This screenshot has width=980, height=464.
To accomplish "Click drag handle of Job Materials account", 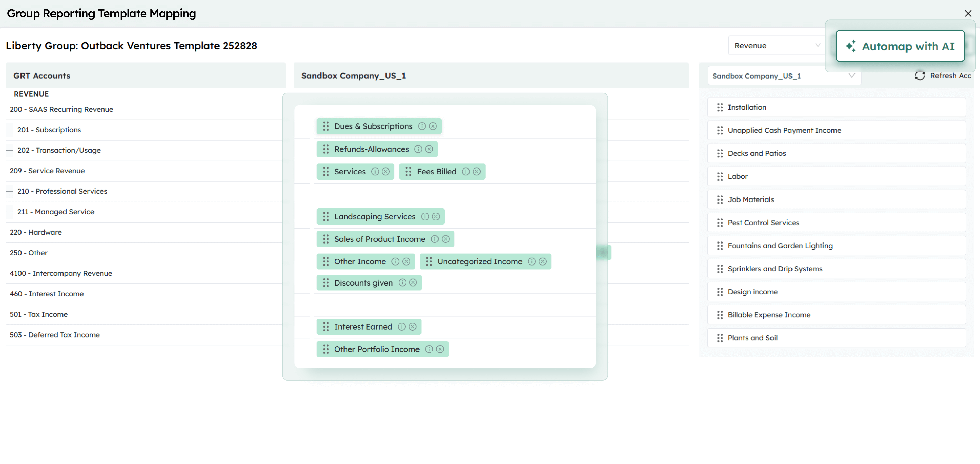I will 720,200.
